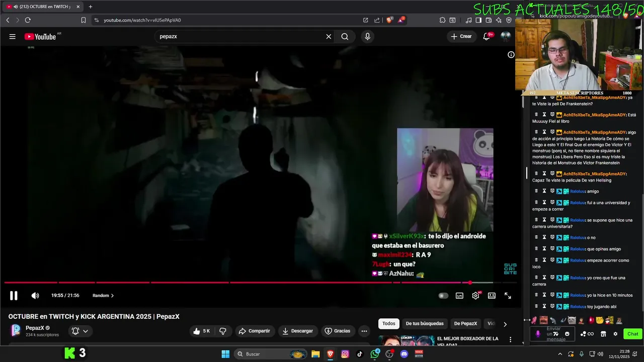Toggle the autoplay switch in player
Viewport: 644px width, 362px height.
pos(443,296)
